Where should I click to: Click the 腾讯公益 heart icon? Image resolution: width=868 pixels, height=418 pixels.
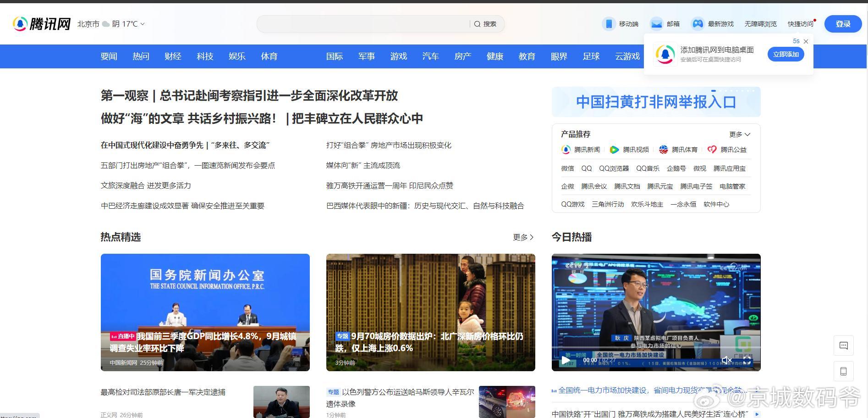click(712, 150)
